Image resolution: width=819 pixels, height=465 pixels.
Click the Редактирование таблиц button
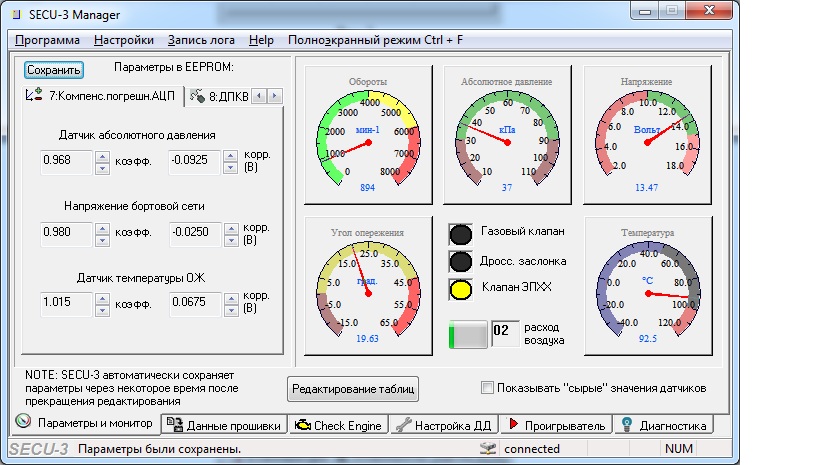[x=353, y=388]
